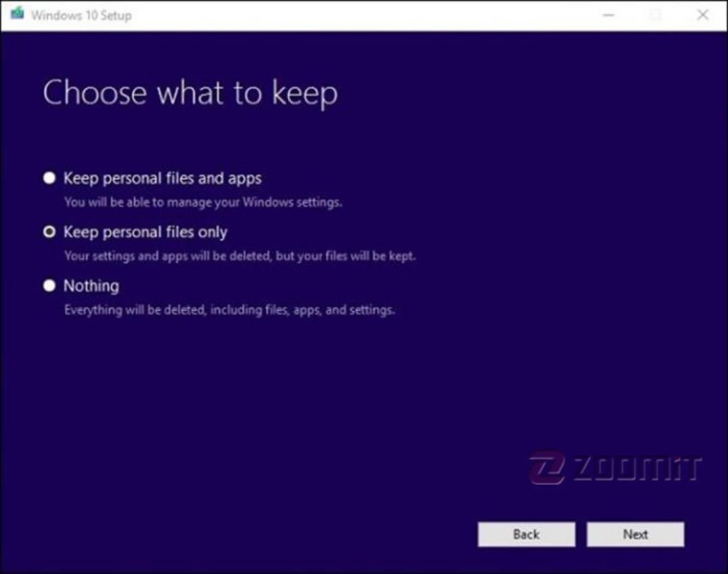Click 'You will be able to manage' description
Screen dimensions: 728x574
point(204,202)
